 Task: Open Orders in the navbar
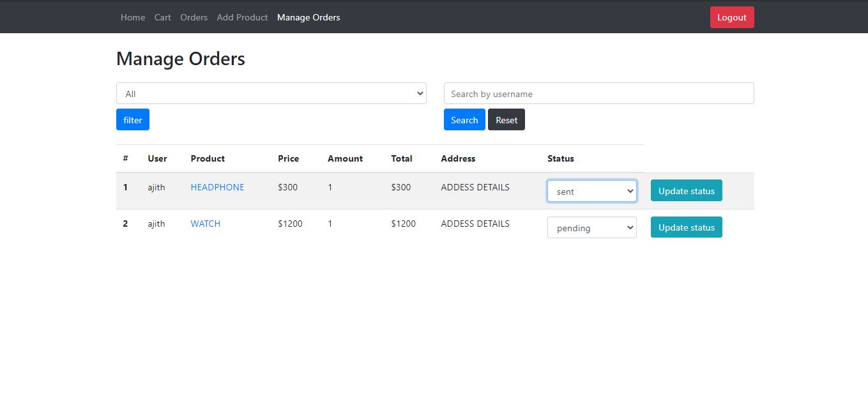point(194,17)
